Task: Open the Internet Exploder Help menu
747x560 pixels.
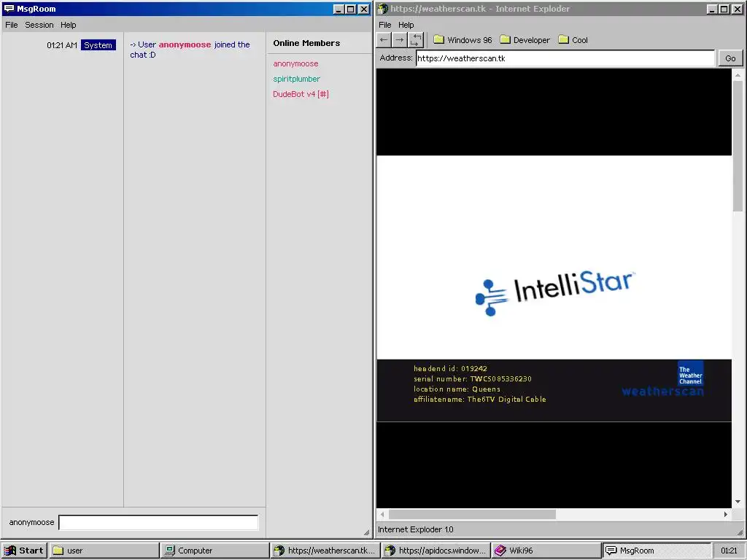Action: coord(406,25)
